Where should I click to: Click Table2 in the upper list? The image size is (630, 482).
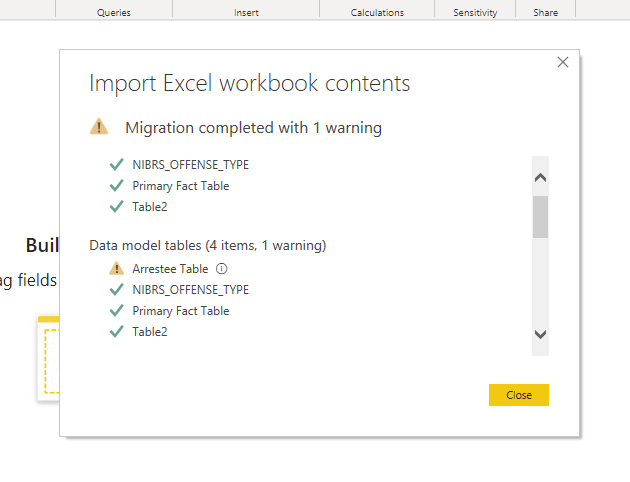(x=150, y=207)
